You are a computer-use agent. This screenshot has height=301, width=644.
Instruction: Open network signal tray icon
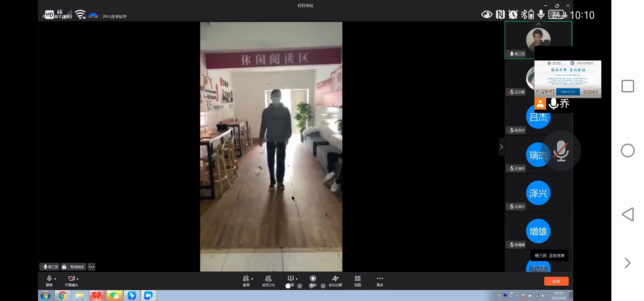point(537,296)
